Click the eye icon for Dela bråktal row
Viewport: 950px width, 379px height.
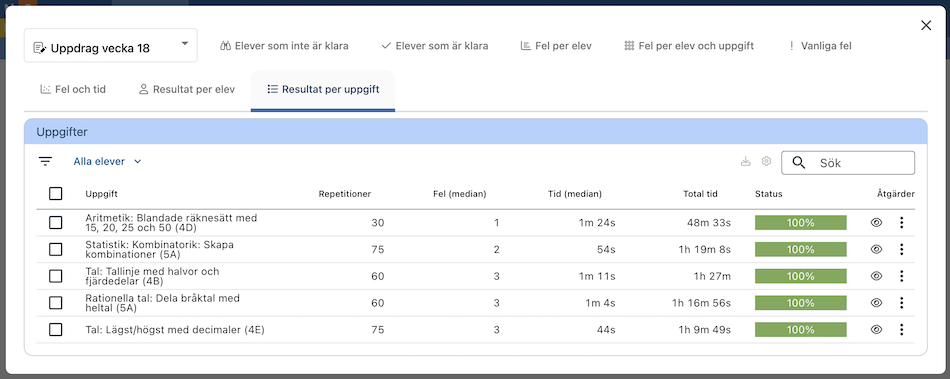pyautogui.click(x=876, y=303)
